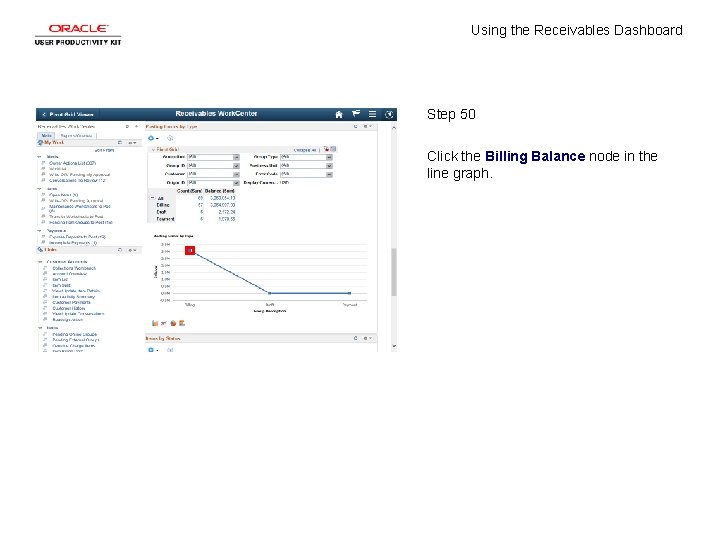This screenshot has height=540, width=720.
Task: Switch to line chart view icon
Action: tap(163, 323)
